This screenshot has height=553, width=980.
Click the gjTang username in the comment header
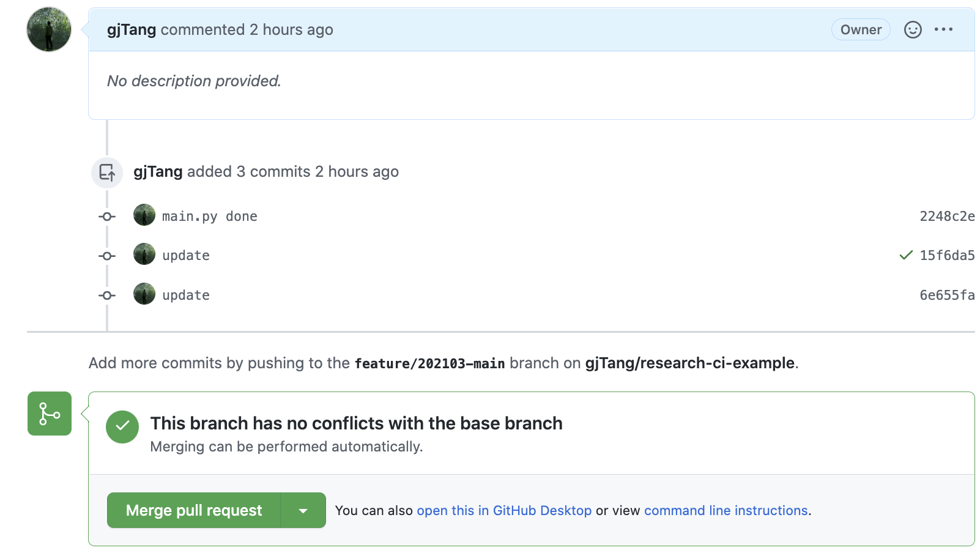click(x=132, y=29)
